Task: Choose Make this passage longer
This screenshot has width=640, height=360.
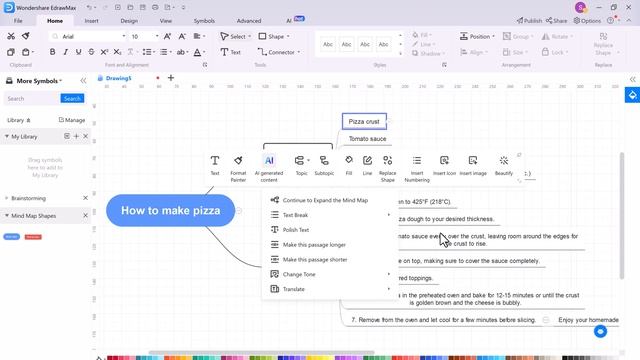Action: 330,244
